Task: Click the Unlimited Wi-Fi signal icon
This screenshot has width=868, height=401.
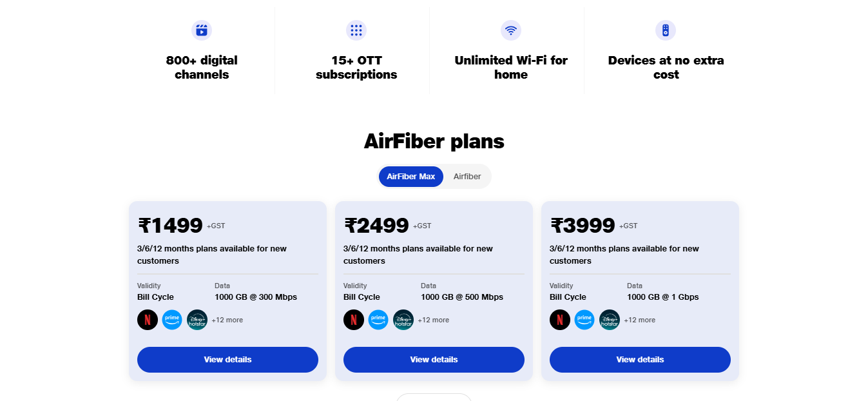Action: 511,30
